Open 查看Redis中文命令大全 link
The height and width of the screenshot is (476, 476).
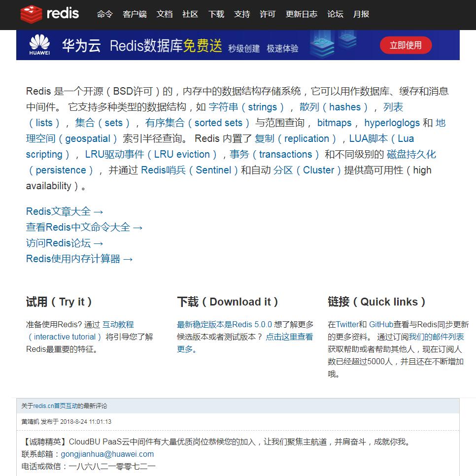pyautogui.click(x=84, y=227)
